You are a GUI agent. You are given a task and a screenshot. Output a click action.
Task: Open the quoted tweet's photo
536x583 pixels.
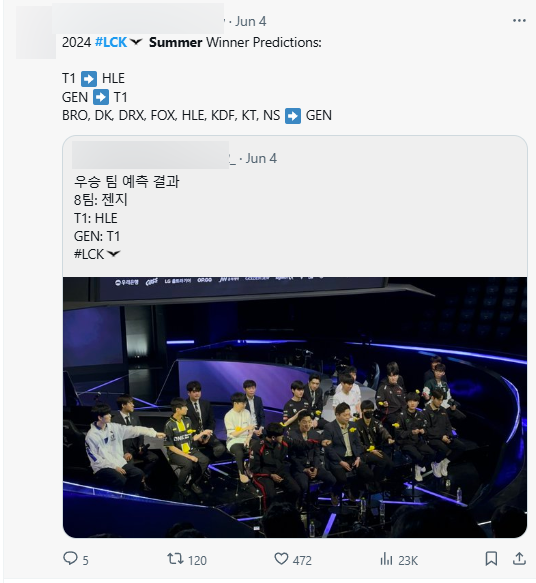click(295, 407)
